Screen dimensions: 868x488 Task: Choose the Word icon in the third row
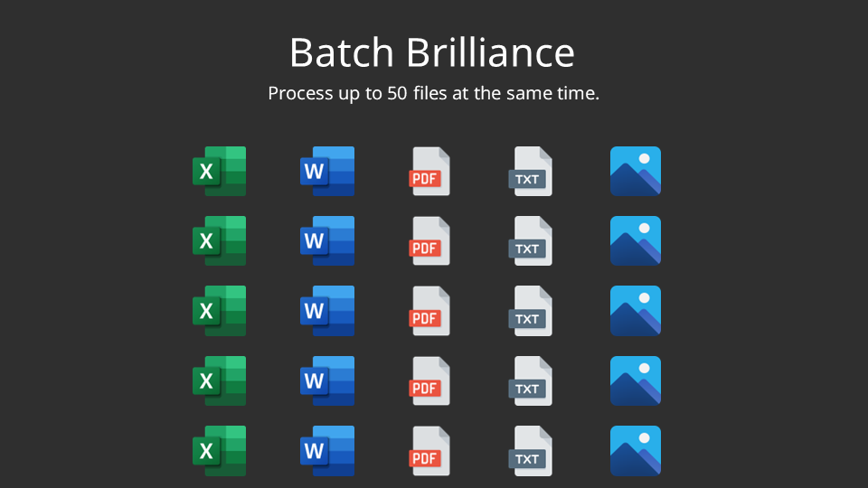[327, 310]
